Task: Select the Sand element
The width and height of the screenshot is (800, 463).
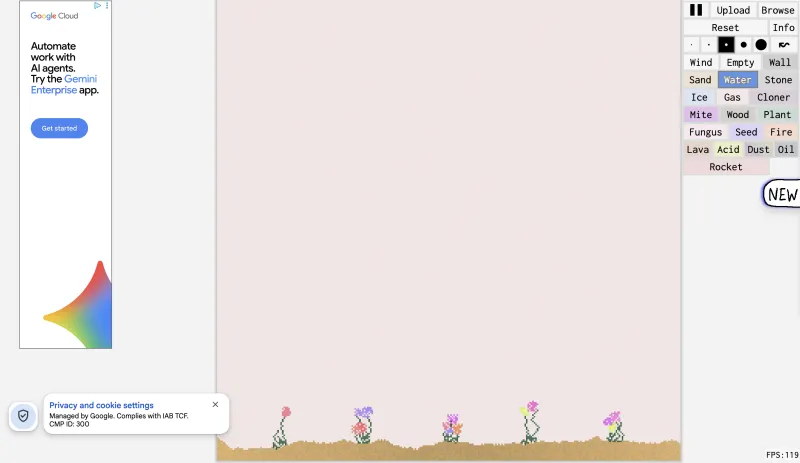Action: [700, 80]
